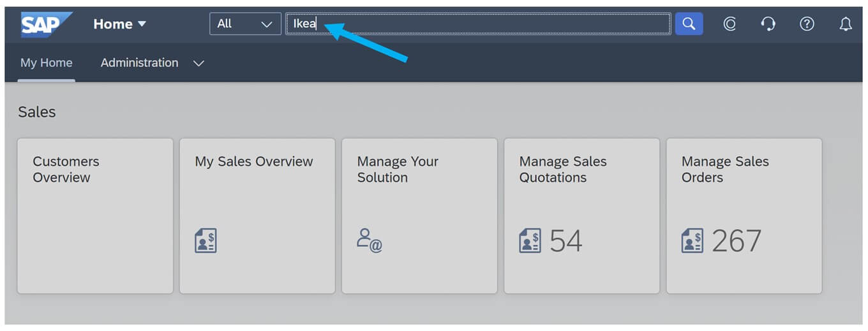
Task: Expand the Administration menu chevron
Action: 198,63
